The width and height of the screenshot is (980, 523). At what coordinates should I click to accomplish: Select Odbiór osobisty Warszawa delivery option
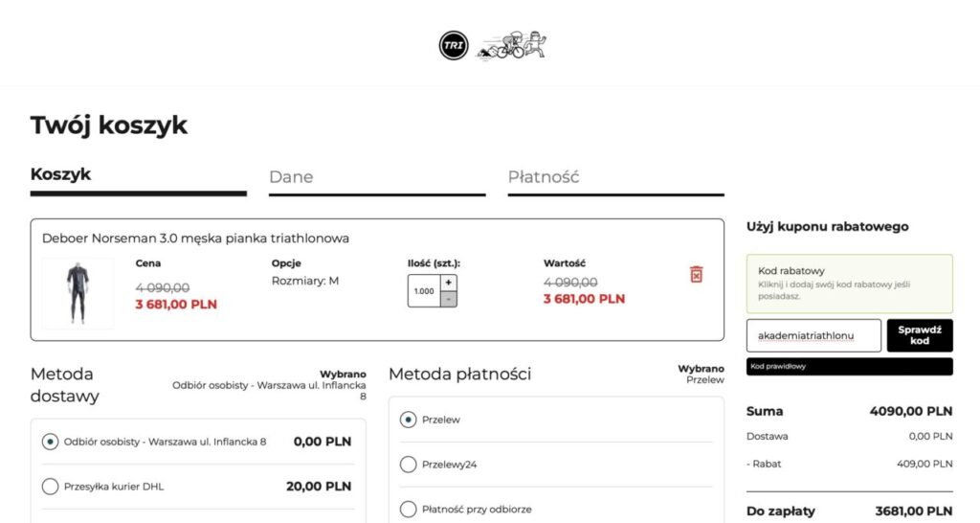[51, 442]
